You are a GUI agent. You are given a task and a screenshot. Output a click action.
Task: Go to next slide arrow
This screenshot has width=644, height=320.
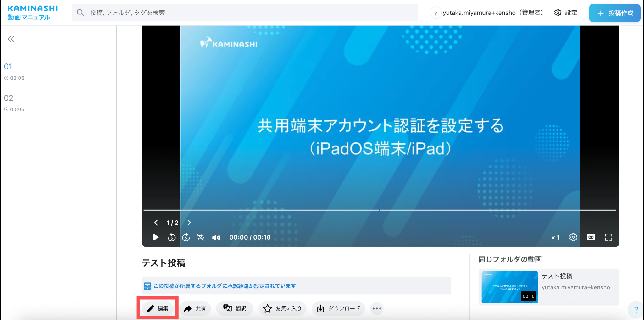click(x=189, y=223)
